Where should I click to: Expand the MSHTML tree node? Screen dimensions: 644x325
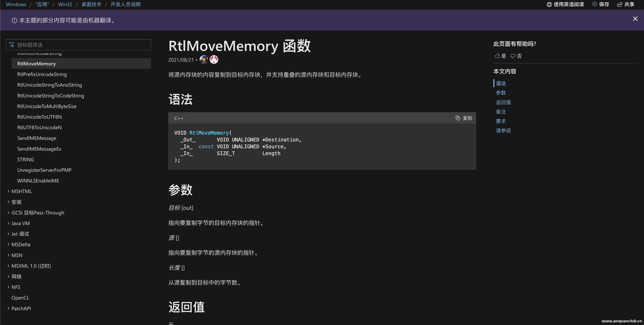point(8,191)
